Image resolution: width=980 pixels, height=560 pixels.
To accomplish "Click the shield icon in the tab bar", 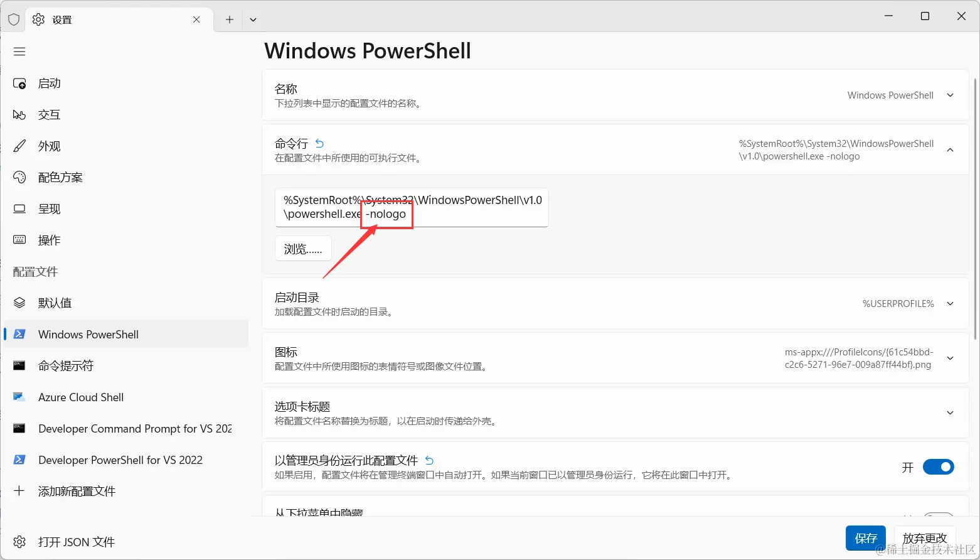I will coord(14,19).
